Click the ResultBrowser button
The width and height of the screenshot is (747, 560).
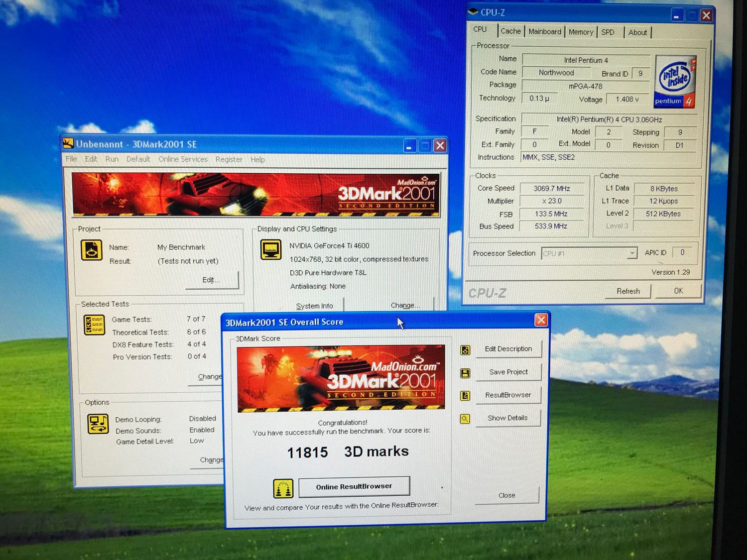[508, 395]
